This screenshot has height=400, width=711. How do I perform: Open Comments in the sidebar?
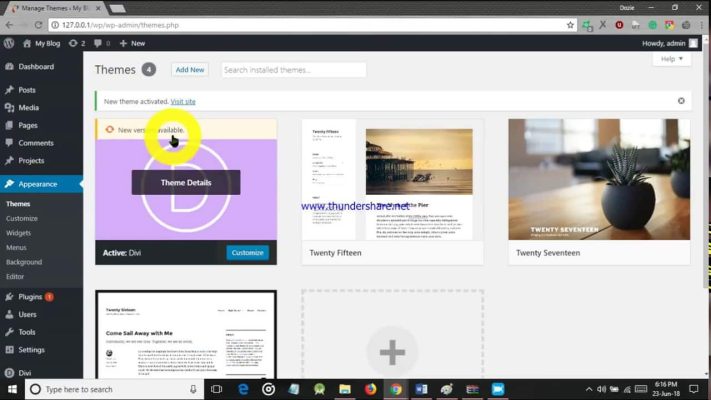pos(36,143)
